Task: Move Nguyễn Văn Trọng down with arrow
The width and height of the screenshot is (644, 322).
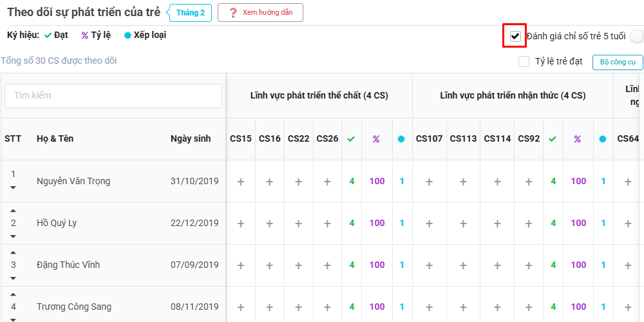Action: (14, 188)
